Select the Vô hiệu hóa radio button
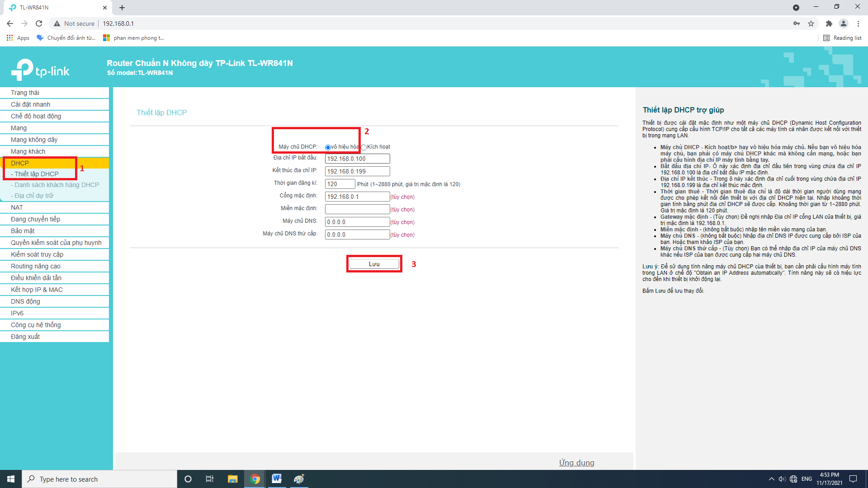The image size is (868, 488). tap(328, 147)
